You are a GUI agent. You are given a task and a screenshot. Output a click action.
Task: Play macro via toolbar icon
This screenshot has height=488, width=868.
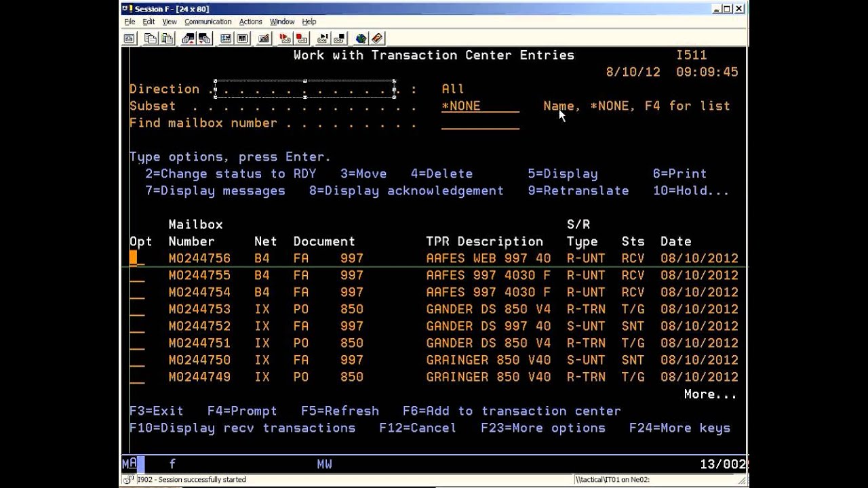(x=323, y=39)
